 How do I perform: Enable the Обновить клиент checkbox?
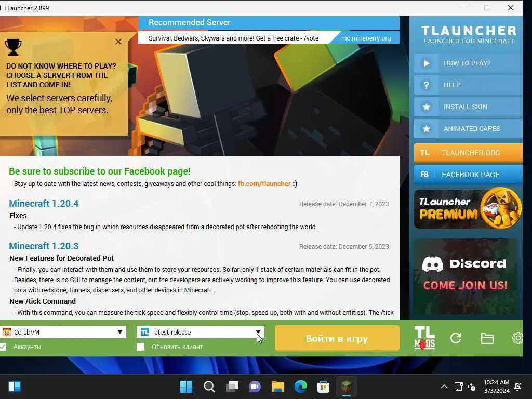click(140, 347)
